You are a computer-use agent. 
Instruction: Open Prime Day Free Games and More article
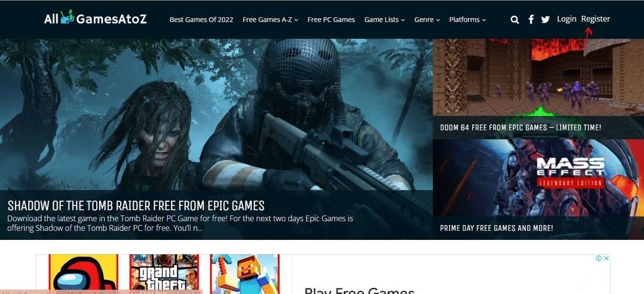497,228
